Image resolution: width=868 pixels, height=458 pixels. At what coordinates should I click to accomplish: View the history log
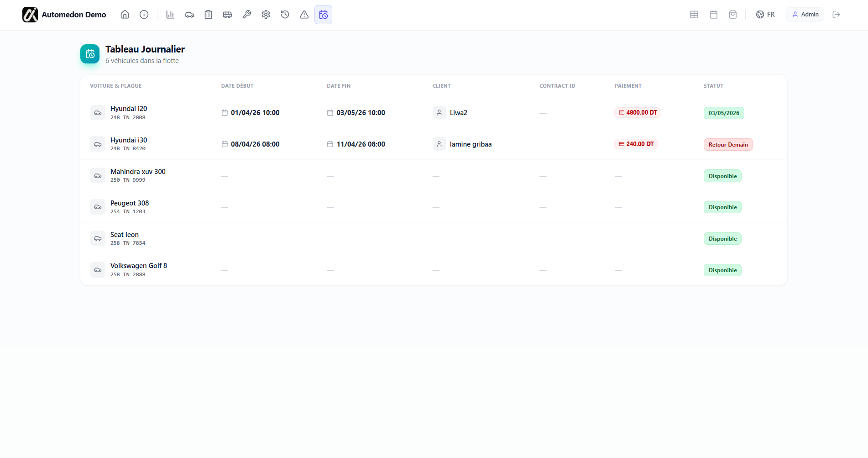point(285,14)
